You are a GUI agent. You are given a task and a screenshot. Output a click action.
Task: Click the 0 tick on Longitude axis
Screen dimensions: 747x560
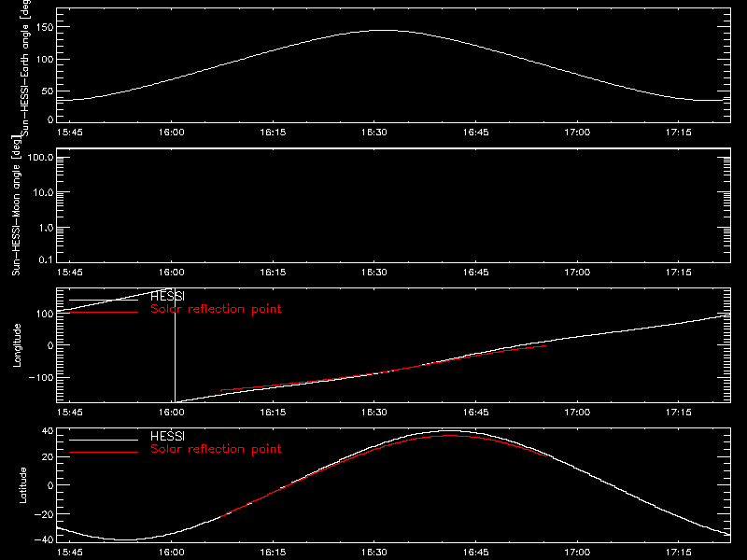click(x=50, y=345)
